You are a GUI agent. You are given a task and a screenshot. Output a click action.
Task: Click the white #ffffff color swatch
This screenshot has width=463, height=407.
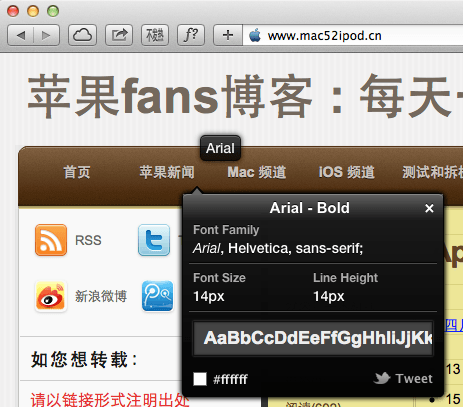(200, 379)
